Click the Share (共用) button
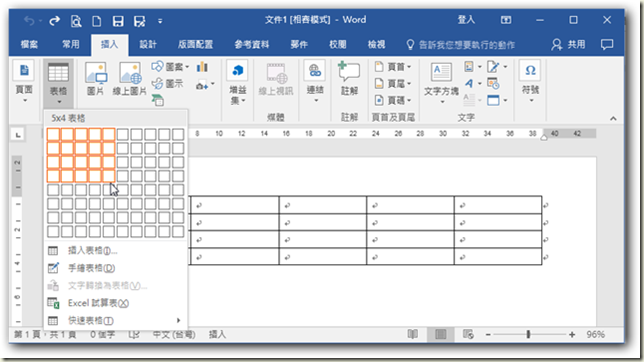This screenshot has width=644, height=362. point(568,44)
